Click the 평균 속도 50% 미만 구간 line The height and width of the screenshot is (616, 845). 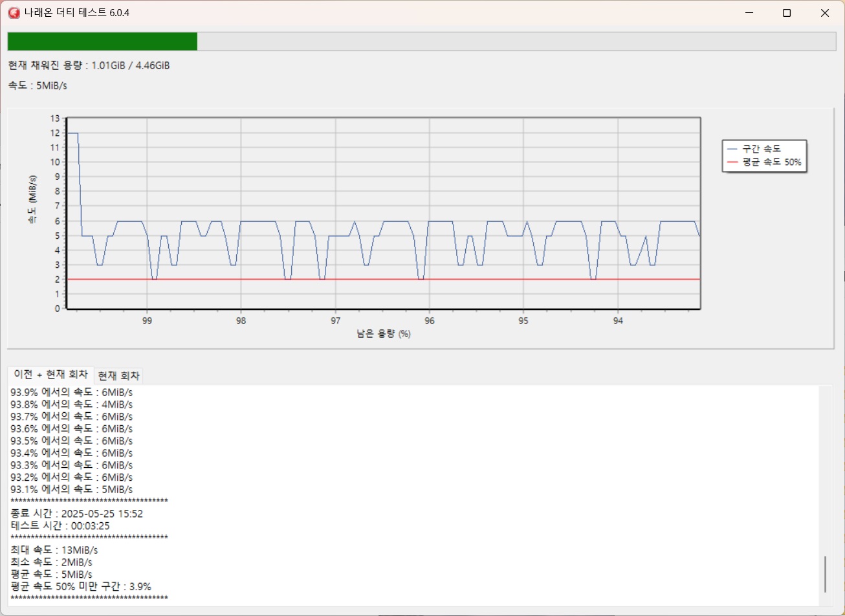(x=81, y=586)
